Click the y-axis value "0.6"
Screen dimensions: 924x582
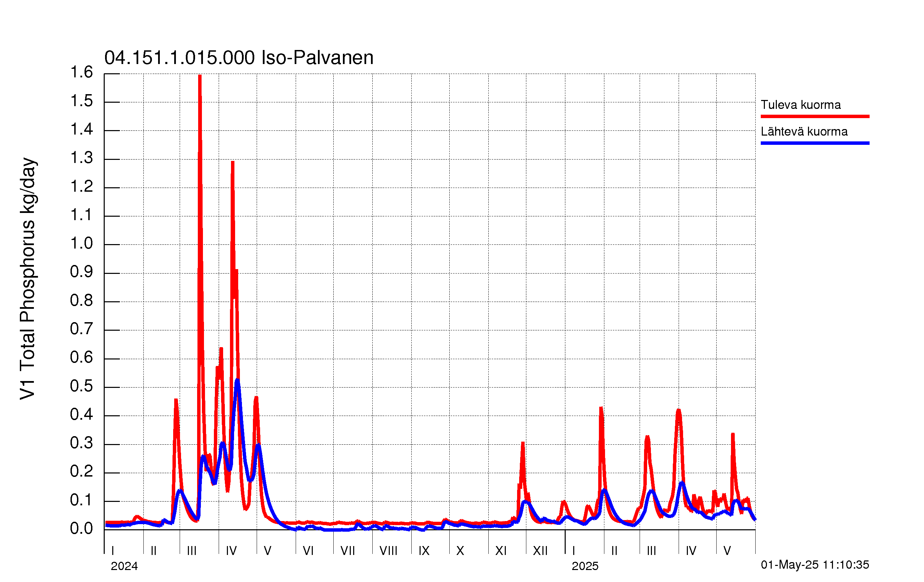[x=81, y=357]
